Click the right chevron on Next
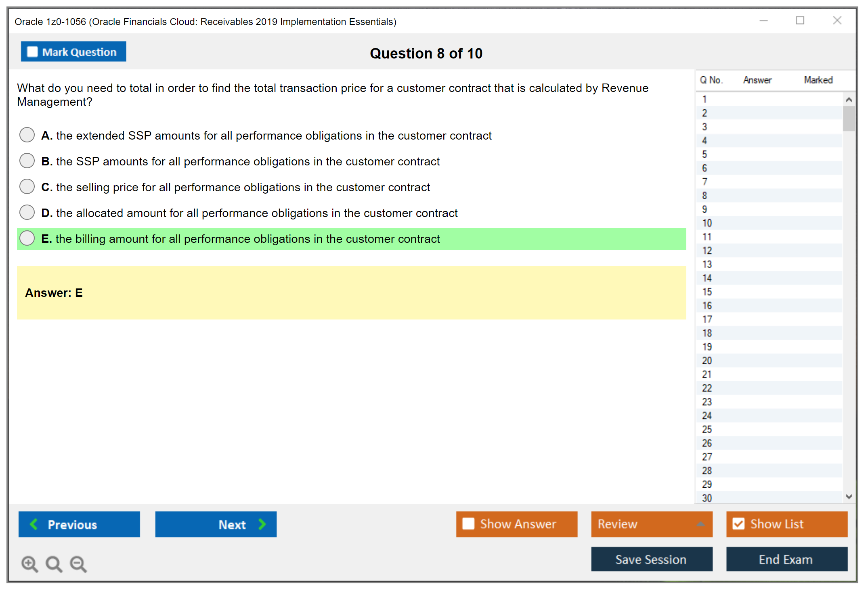This screenshot has height=593, width=868. 262,524
